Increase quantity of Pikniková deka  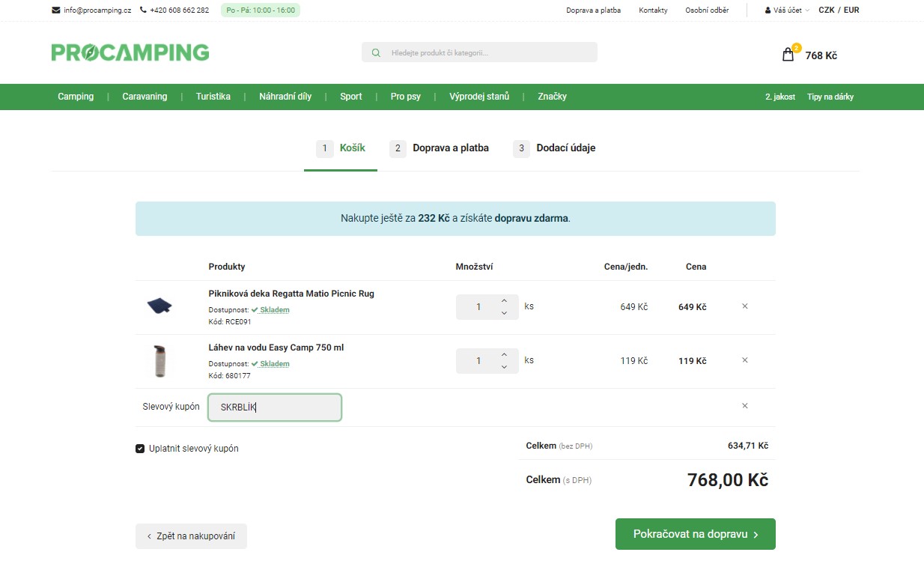point(504,300)
